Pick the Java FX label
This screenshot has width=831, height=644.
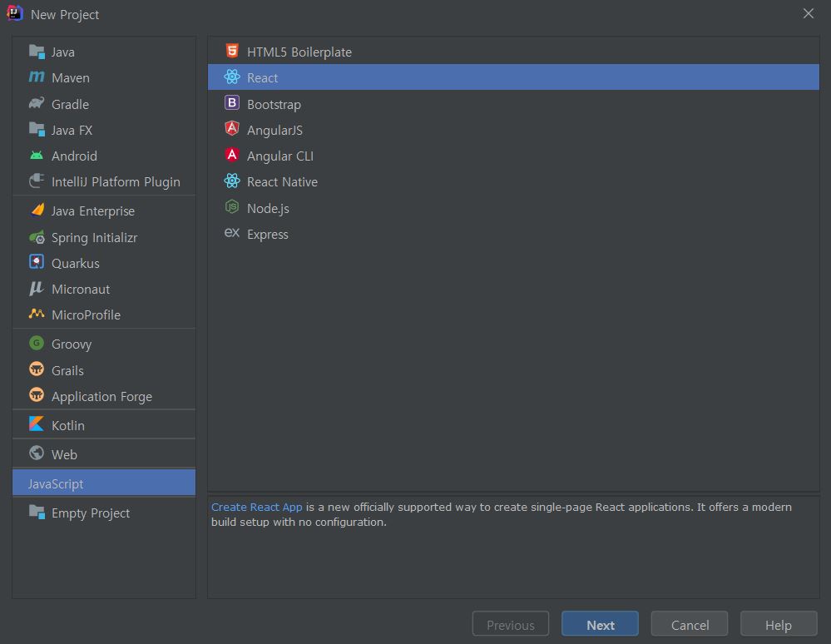coord(72,131)
